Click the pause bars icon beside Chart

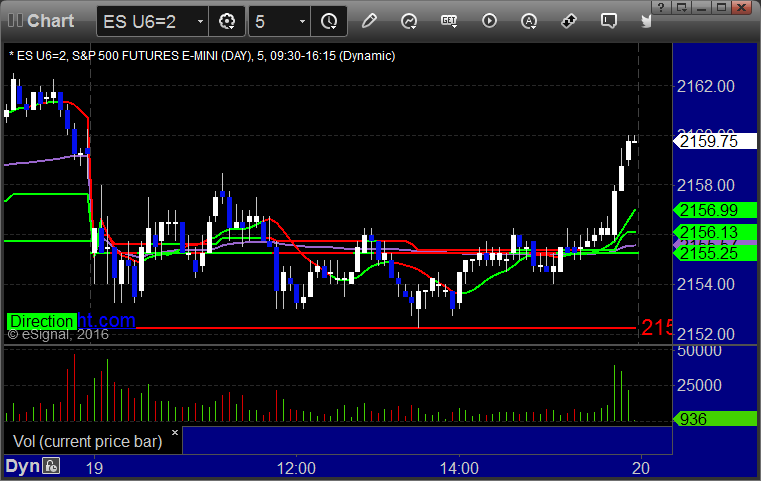click(x=15, y=20)
